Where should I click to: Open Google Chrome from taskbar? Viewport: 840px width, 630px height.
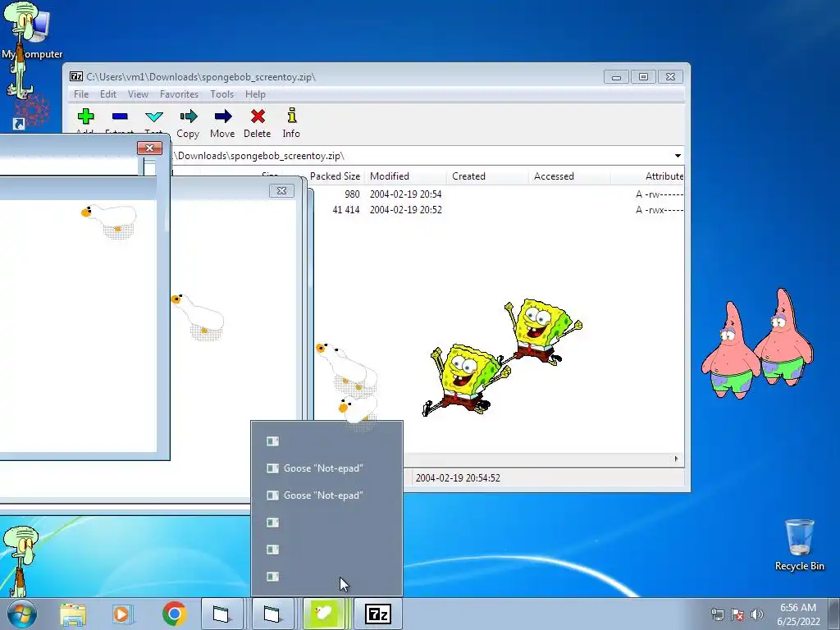174,614
